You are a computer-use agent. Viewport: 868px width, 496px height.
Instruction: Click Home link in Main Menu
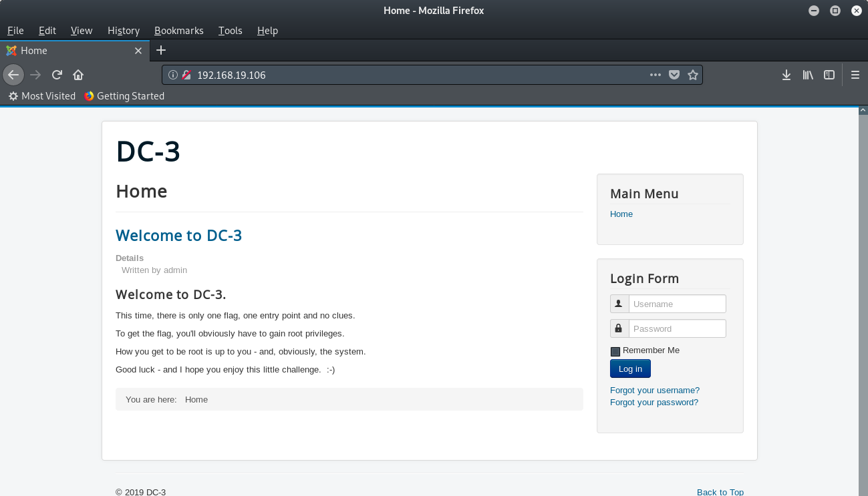(621, 214)
